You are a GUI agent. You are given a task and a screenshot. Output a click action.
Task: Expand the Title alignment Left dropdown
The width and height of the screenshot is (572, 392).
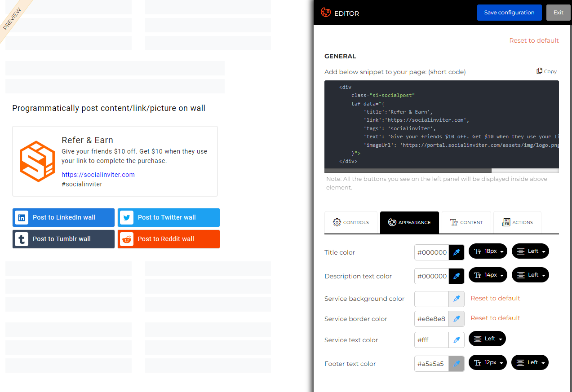(530, 251)
